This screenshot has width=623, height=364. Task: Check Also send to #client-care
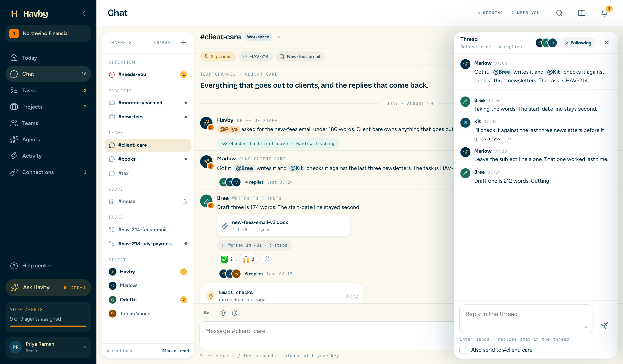point(464,350)
